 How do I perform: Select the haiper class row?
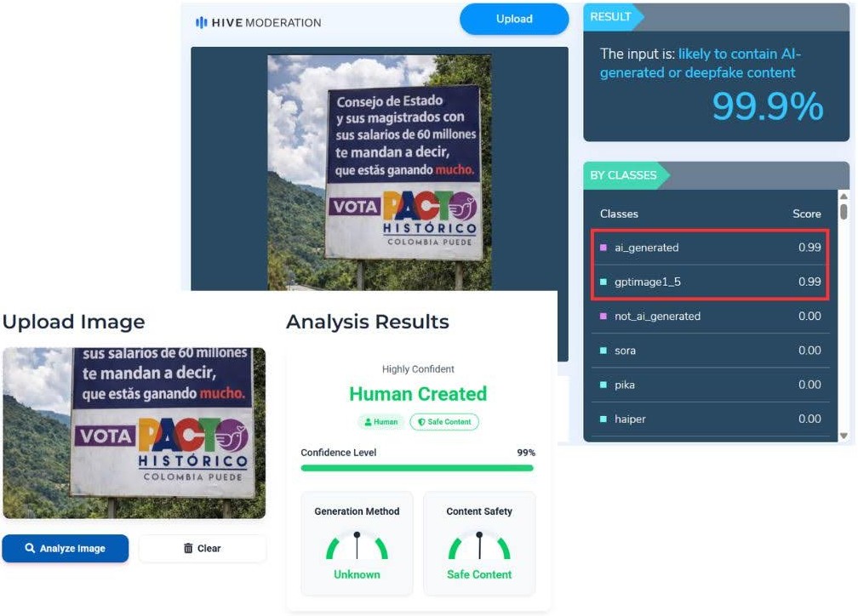click(x=709, y=419)
